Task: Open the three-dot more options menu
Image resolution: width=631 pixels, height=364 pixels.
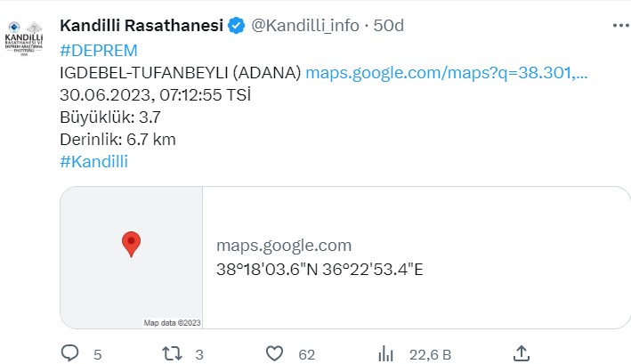Action: 620,26
